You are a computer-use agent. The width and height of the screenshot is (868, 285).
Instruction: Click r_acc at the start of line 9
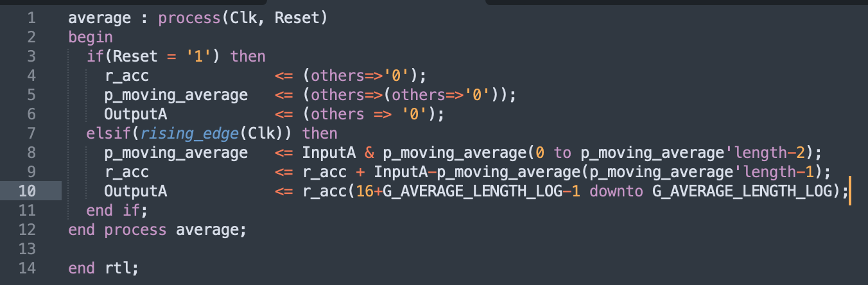pyautogui.click(x=126, y=172)
